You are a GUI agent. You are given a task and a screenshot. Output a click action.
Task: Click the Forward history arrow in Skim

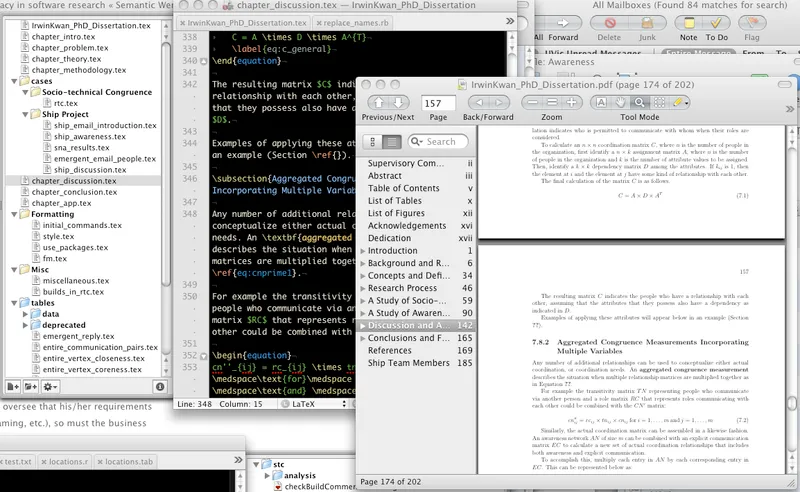[x=499, y=103]
